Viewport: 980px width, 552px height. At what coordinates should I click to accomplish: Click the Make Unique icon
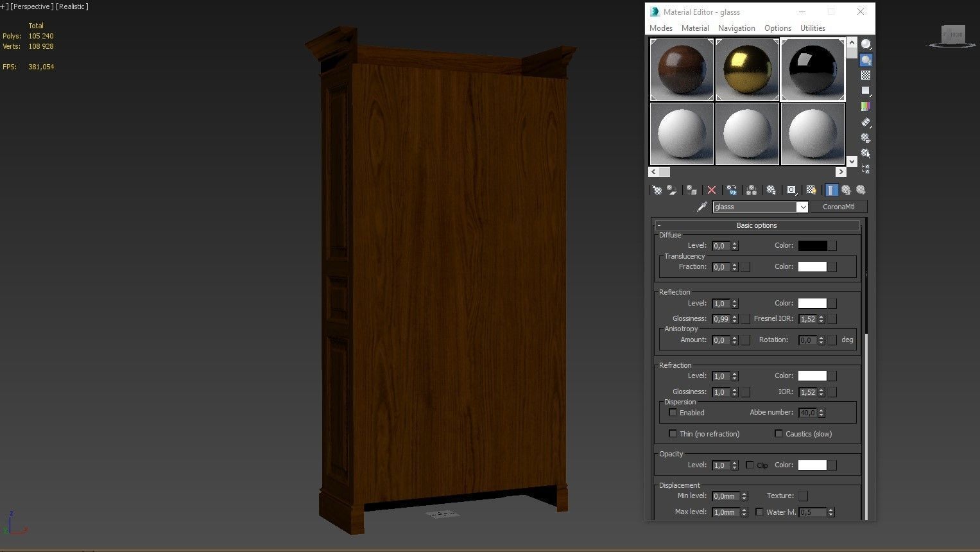coord(751,190)
